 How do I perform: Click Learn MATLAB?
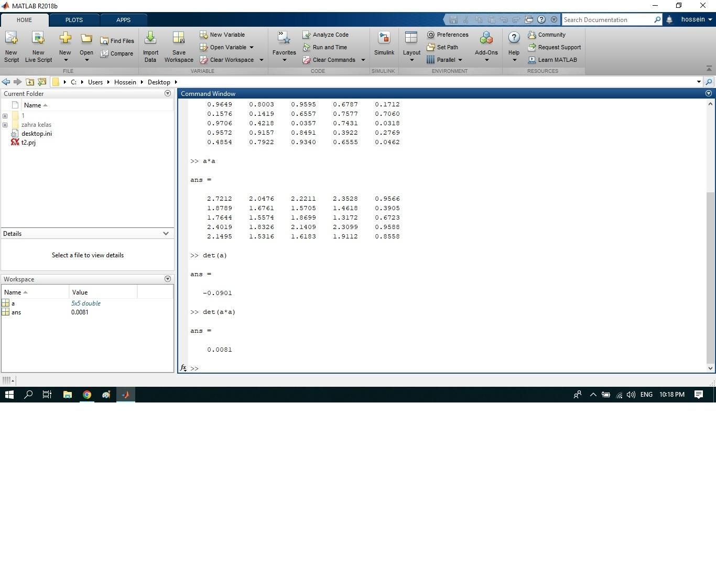click(x=552, y=60)
